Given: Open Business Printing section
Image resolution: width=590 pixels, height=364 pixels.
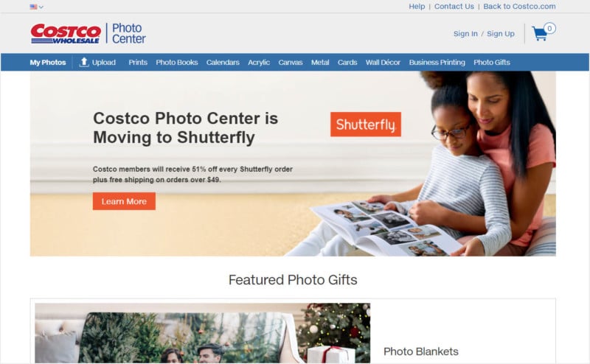Looking at the screenshot, I should [x=437, y=63].
